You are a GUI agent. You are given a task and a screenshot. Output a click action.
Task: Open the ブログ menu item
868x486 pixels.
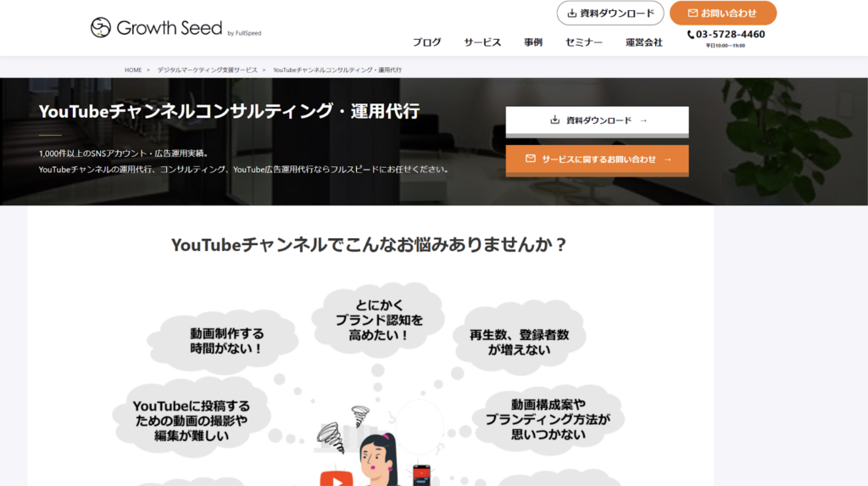(x=427, y=42)
